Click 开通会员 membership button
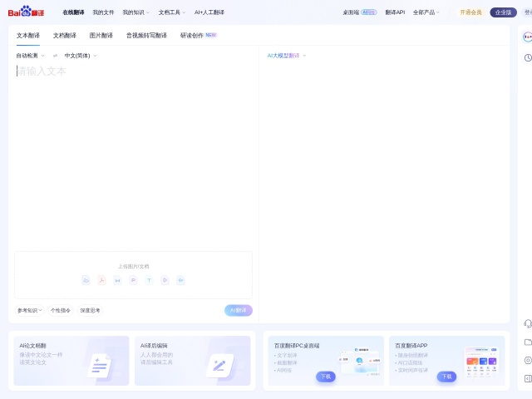The height and width of the screenshot is (399, 532). pos(470,12)
